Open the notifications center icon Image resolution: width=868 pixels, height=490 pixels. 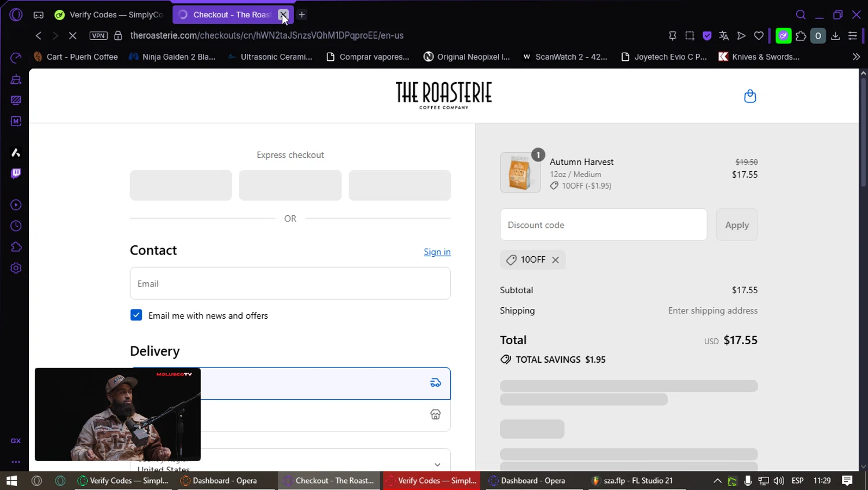847,481
